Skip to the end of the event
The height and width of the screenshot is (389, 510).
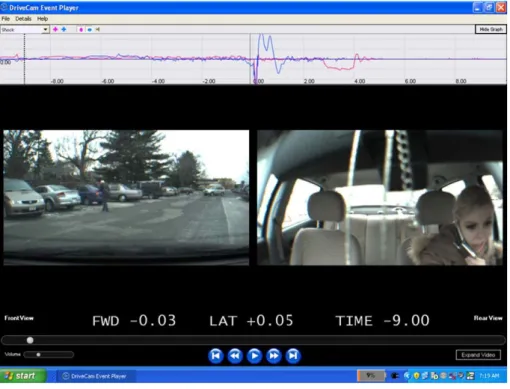click(293, 356)
